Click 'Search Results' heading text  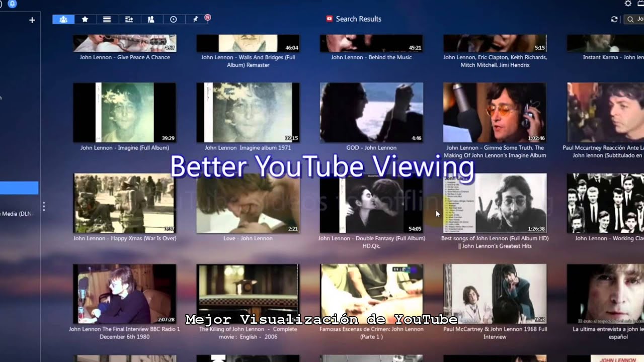358,19
